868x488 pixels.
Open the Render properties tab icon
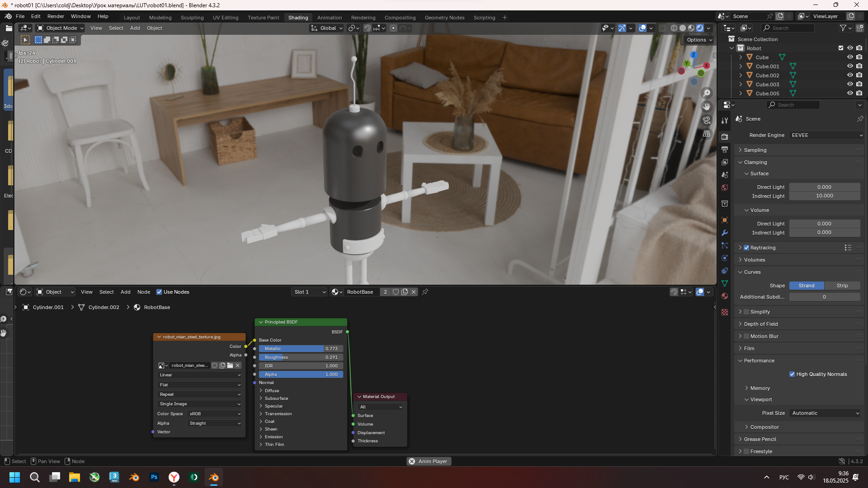725,137
